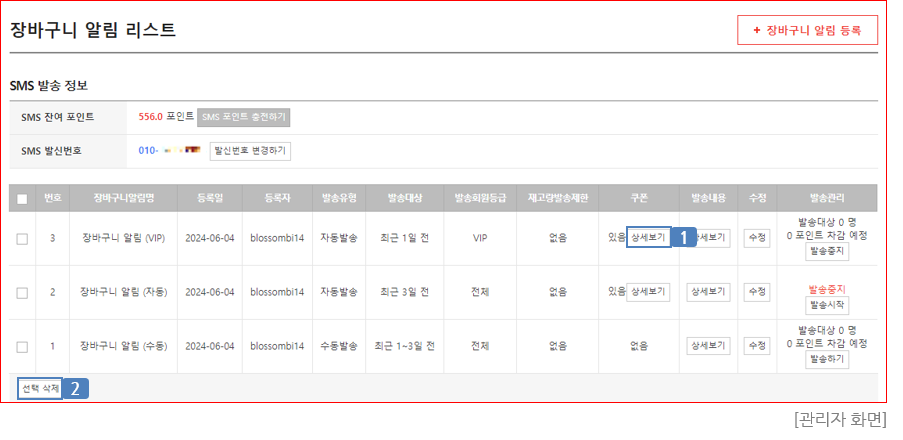903x440 pixels.
Task: Click 수정 for 장바구니 알림 (VIP)
Action: [757, 238]
